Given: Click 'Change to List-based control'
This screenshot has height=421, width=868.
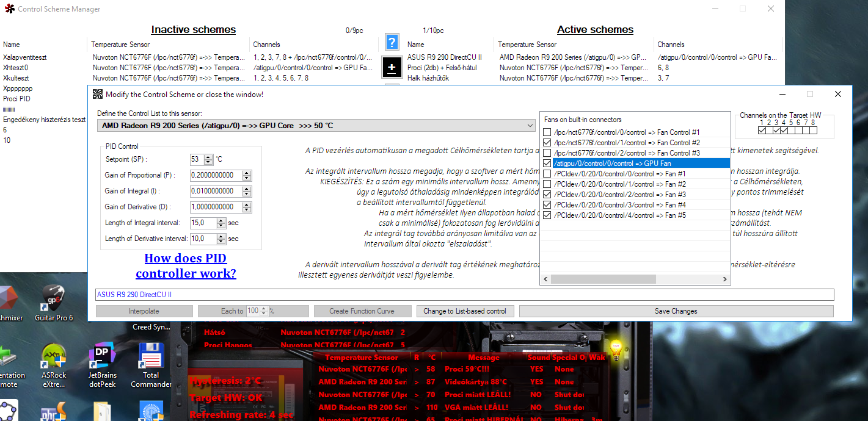Looking at the screenshot, I should point(465,311).
